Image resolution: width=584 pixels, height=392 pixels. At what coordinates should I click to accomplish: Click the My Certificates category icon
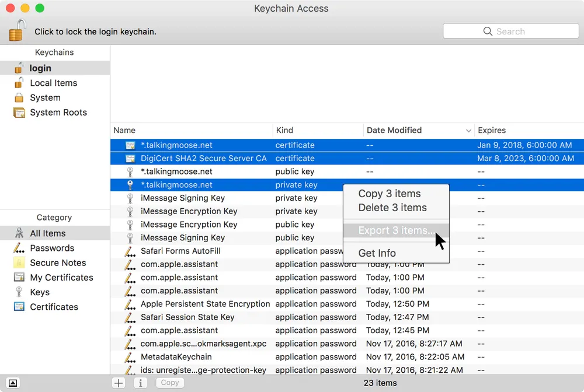(19, 277)
